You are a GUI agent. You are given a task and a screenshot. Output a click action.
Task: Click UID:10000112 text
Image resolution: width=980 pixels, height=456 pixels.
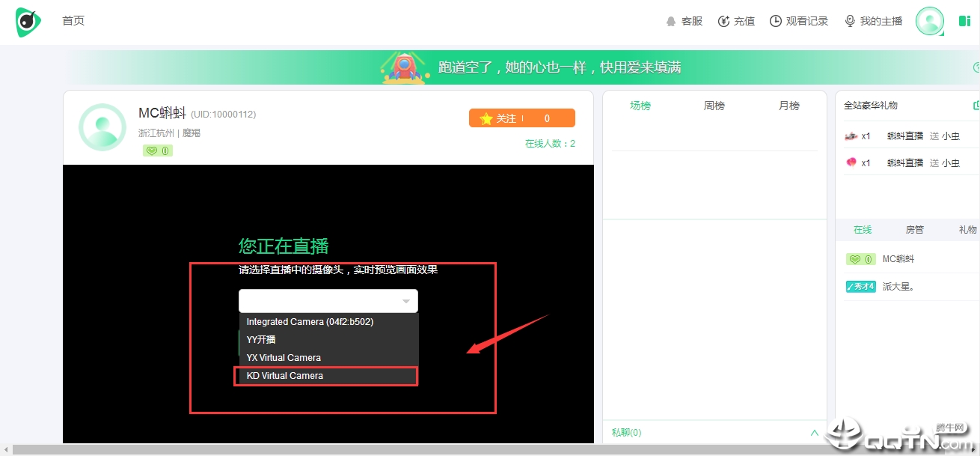(224, 115)
